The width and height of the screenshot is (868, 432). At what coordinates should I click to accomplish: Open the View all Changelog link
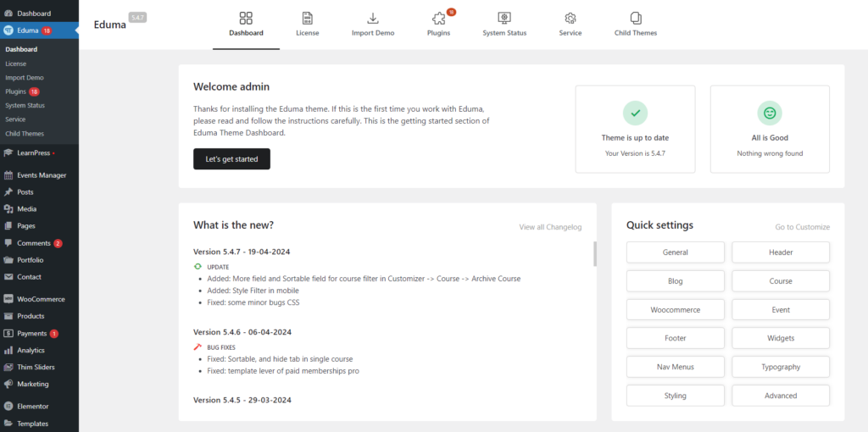(550, 227)
